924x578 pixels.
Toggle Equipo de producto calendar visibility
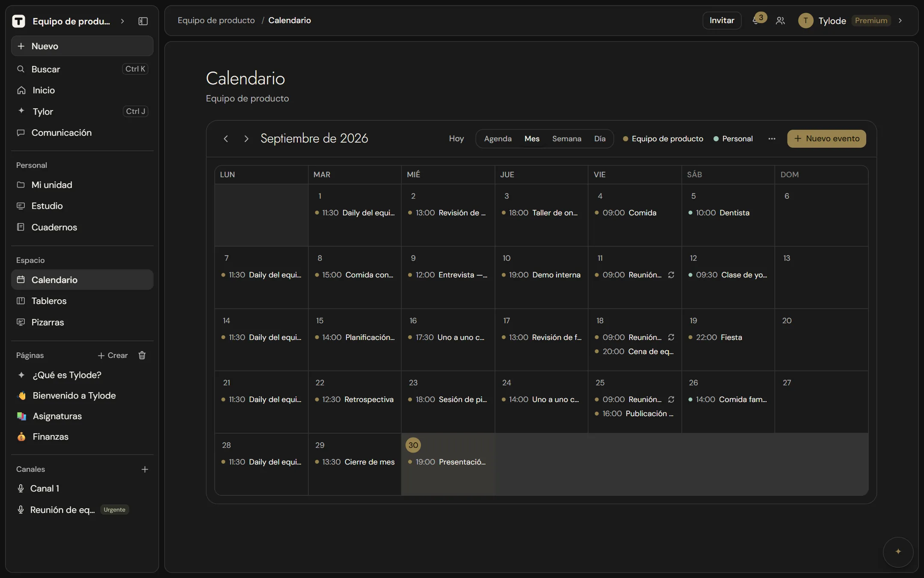coord(663,139)
